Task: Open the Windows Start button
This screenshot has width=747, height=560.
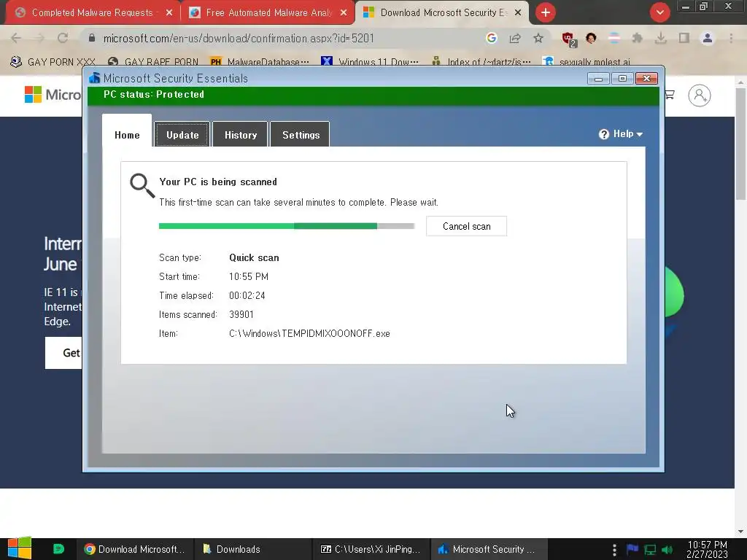Action: 20,549
